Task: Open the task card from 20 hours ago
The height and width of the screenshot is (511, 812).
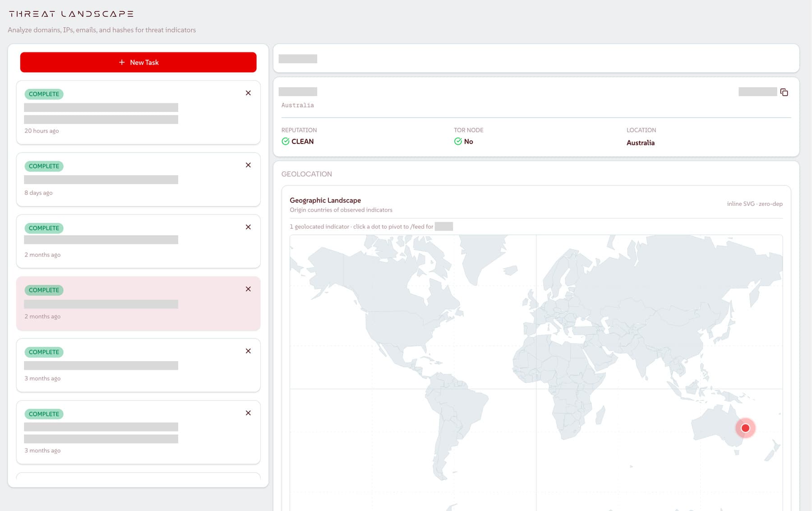Action: coord(138,112)
